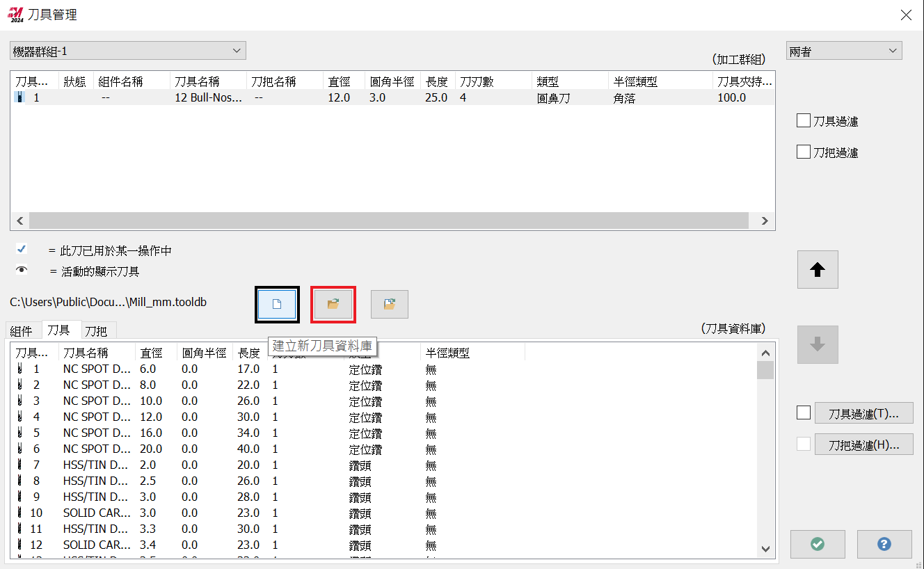Select library tool 6 with diameter 20.0

click(x=383, y=449)
